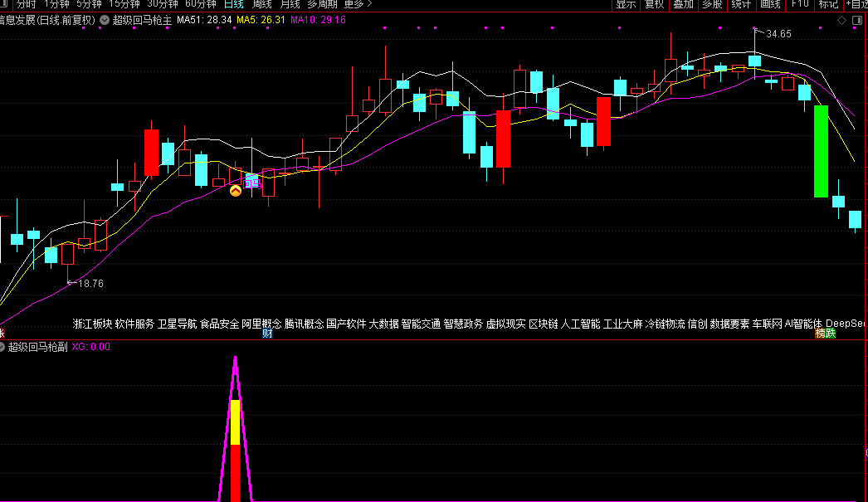This screenshot has width=868, height=502.
Task: Click the magenta signal spike in sub-chart
Action: click(x=236, y=429)
